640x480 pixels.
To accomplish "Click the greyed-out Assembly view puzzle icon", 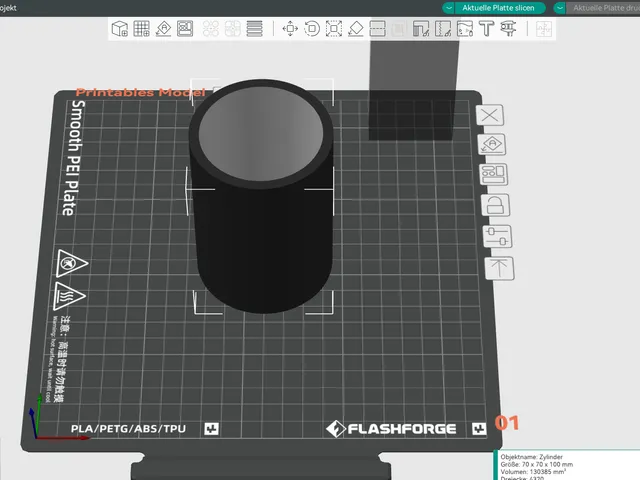I will pos(544,29).
